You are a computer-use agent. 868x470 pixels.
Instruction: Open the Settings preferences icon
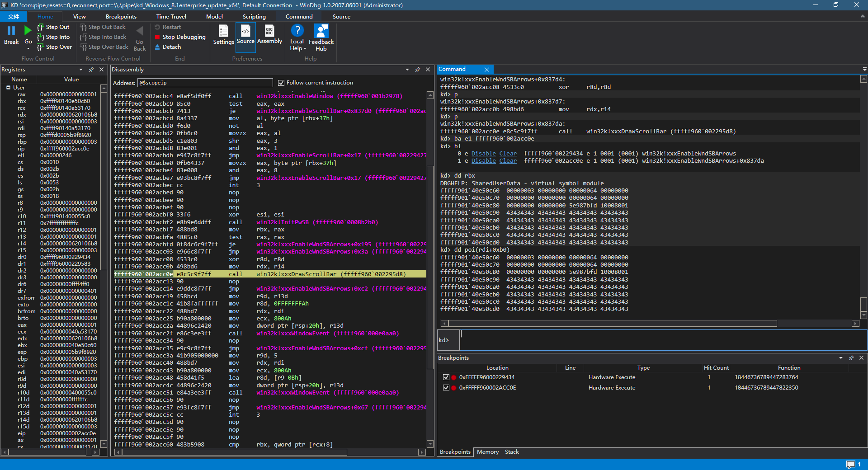click(x=223, y=31)
